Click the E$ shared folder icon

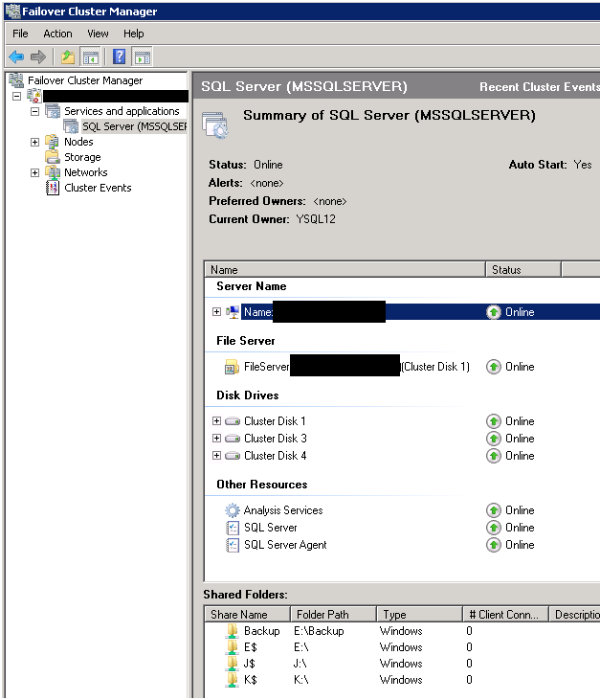[232, 647]
